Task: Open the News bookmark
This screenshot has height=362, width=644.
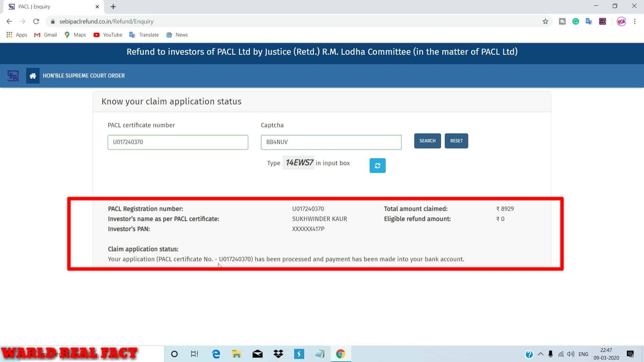Action: [x=177, y=35]
